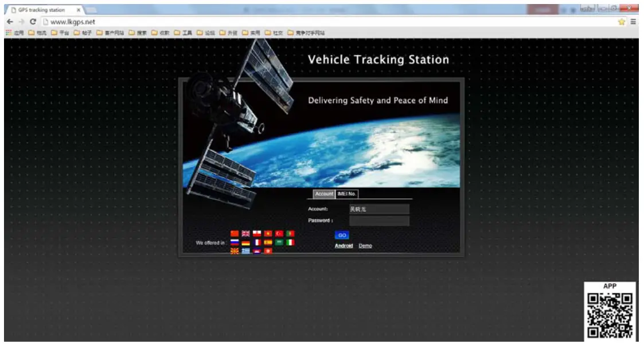
Task: Reload the page with the refresh icon
Action: click(33, 22)
